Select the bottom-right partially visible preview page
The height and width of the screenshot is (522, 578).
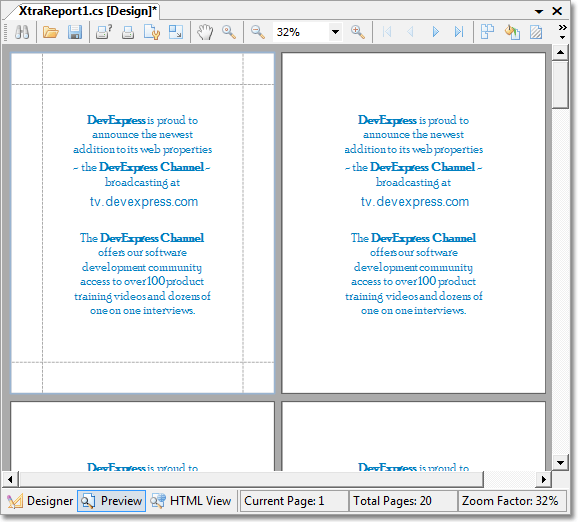(x=414, y=436)
